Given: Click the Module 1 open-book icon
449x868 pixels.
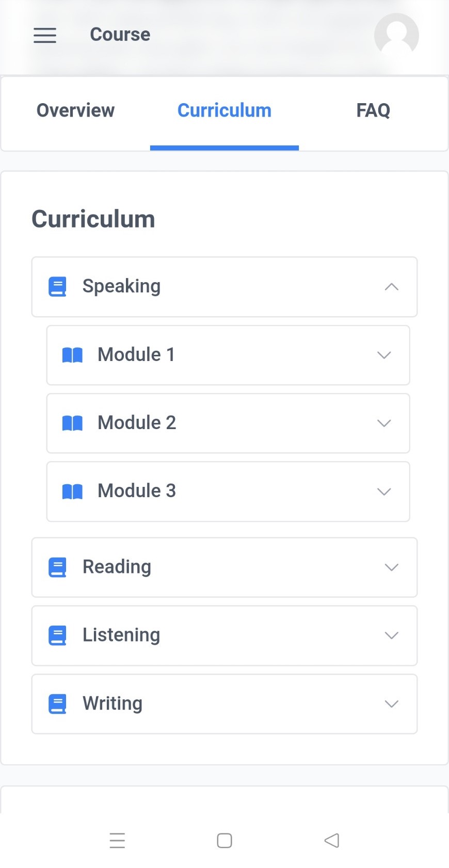Looking at the screenshot, I should point(72,355).
